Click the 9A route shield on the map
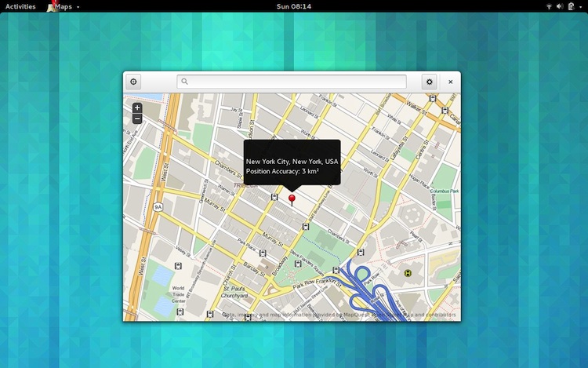Image resolution: width=588 pixels, height=368 pixels. coord(158,206)
